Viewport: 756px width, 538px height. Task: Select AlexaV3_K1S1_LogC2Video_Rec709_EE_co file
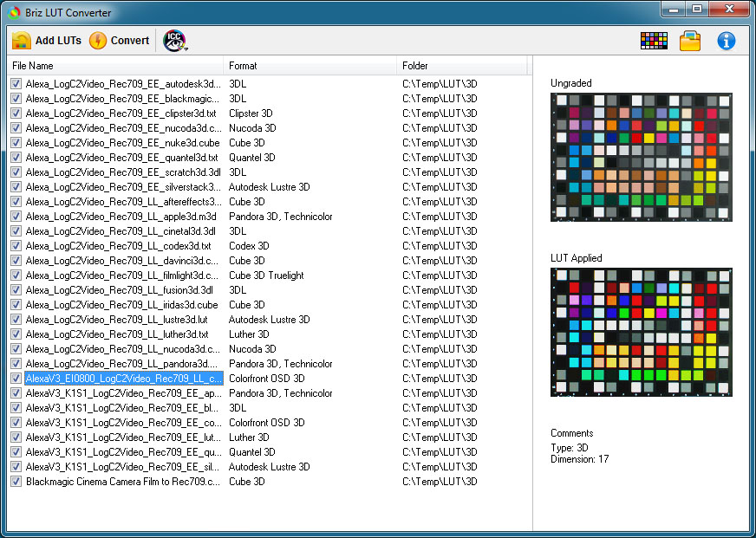click(x=124, y=423)
